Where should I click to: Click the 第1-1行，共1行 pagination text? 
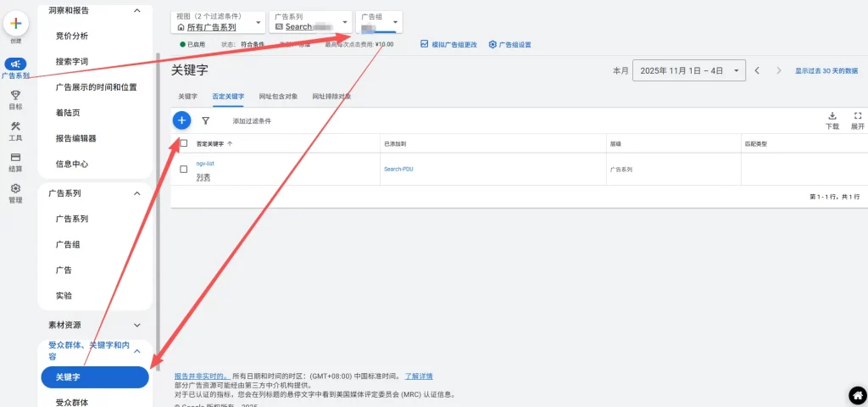[834, 197]
